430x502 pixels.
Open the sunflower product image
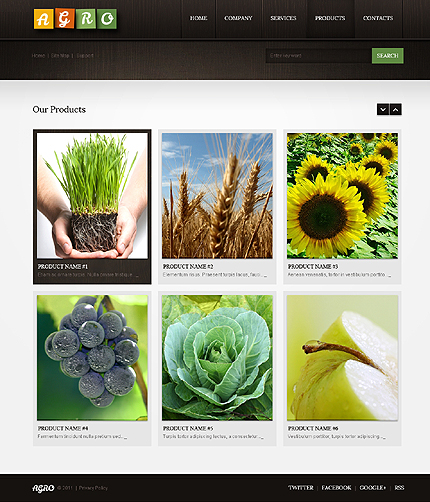click(342, 196)
